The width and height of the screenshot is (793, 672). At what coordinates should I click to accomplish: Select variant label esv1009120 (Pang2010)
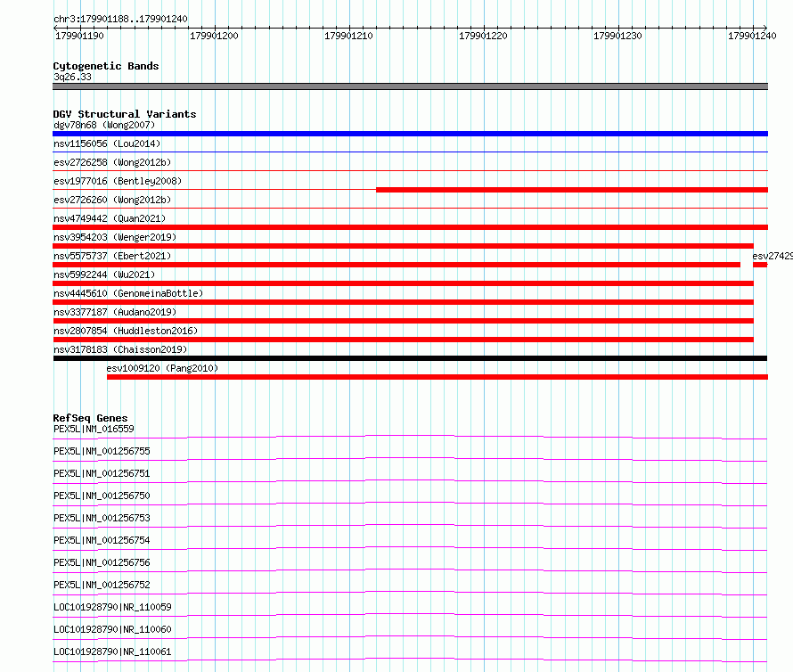162,368
